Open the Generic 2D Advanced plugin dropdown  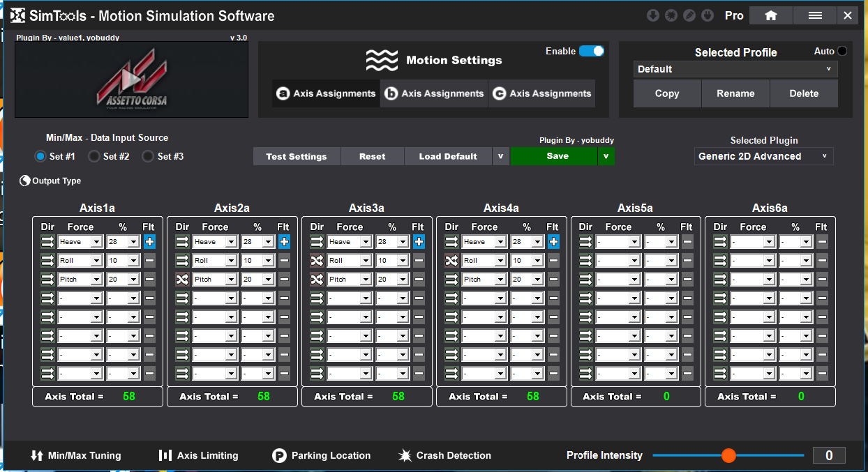tap(763, 156)
